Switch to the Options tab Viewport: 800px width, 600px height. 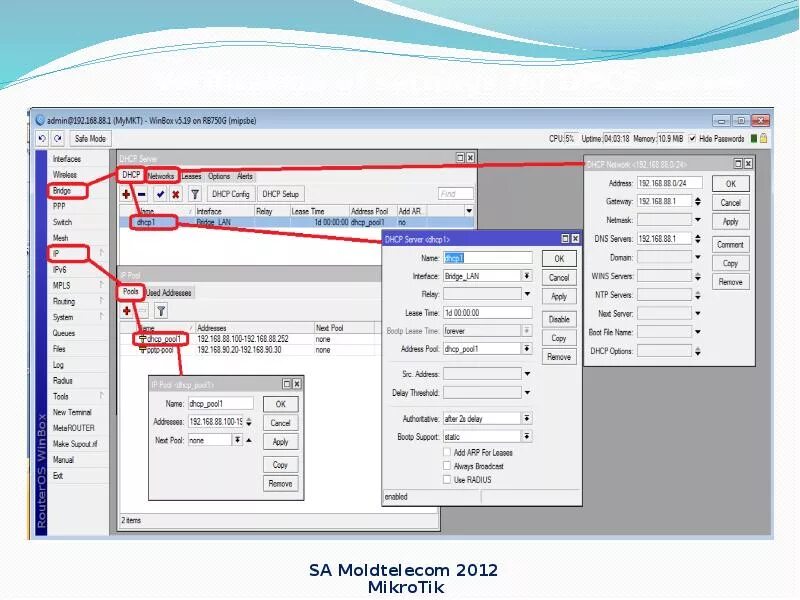(x=219, y=176)
